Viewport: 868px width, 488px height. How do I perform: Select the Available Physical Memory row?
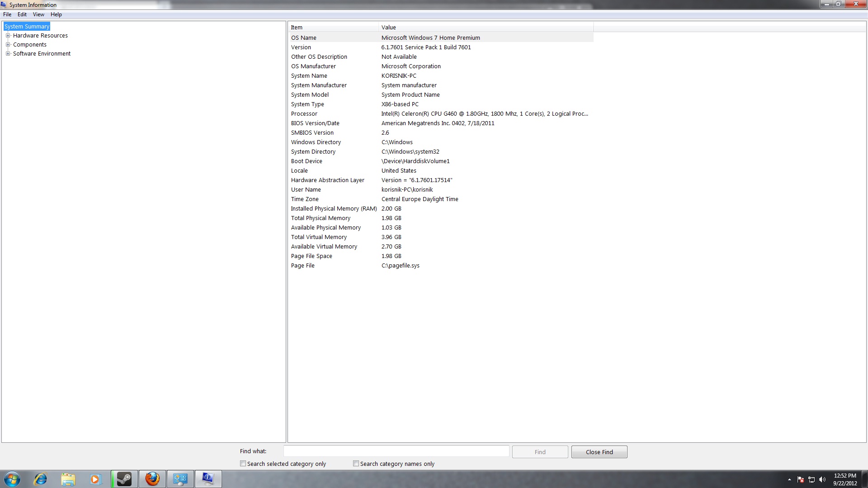pyautogui.click(x=441, y=228)
